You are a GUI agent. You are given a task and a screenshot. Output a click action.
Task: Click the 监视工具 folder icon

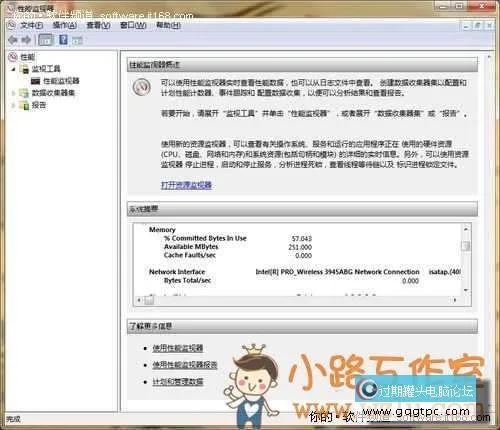coord(24,69)
